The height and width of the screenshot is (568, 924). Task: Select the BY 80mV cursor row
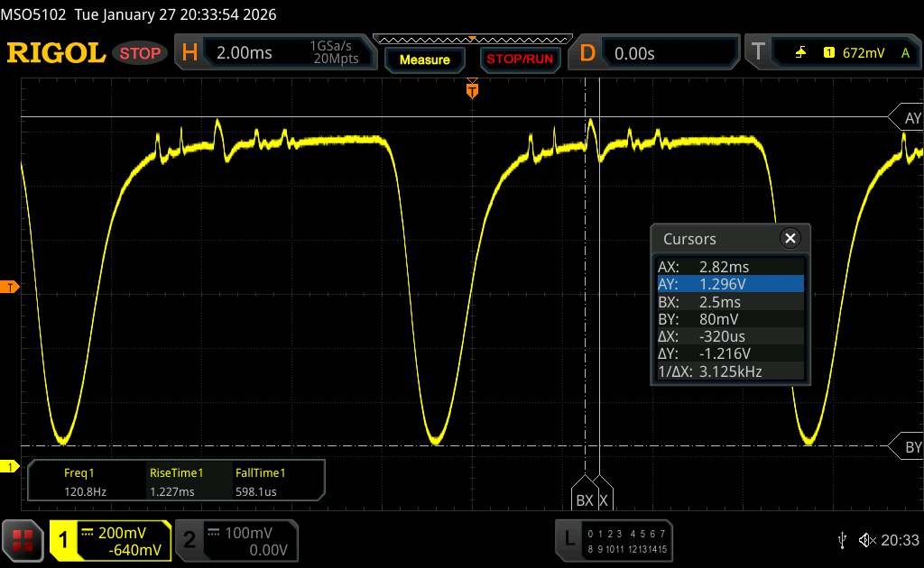pos(729,318)
